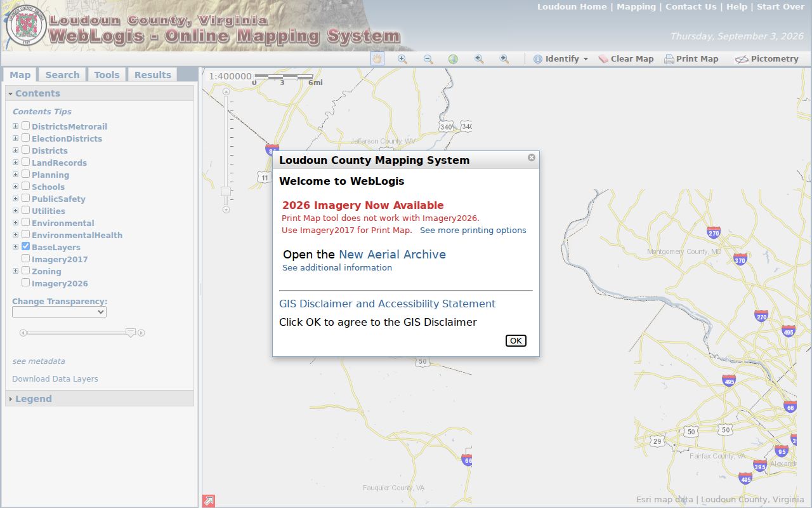Tick the Zoning layer checkbox
This screenshot has width=812, height=508.
point(26,271)
